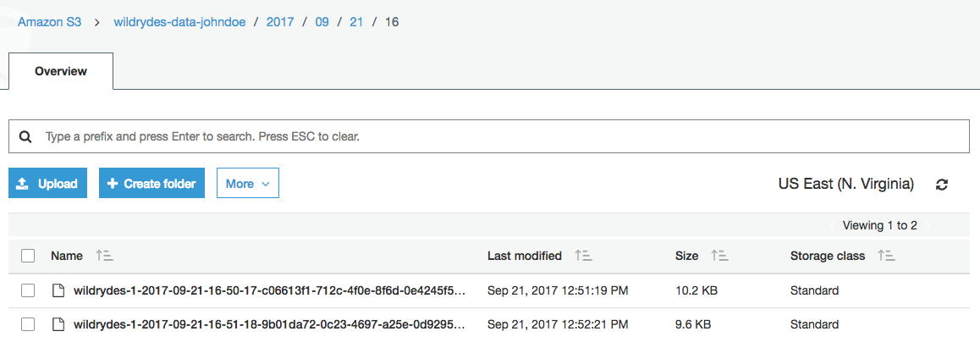Image resolution: width=980 pixels, height=348 pixels.
Task: Sort by Storage class using its icon
Action: pyautogui.click(x=886, y=256)
